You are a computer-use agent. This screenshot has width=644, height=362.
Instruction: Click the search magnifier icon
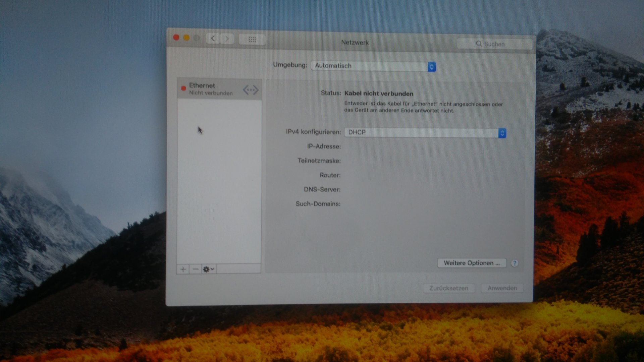[479, 44]
